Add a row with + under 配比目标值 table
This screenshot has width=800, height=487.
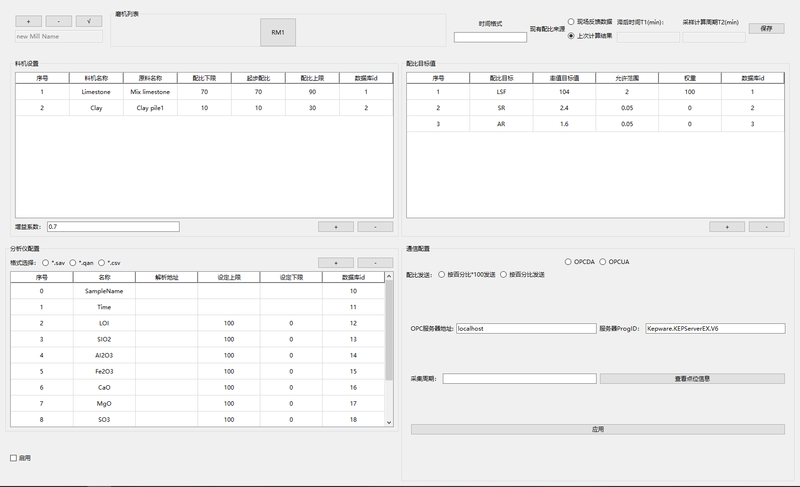[x=727, y=227]
